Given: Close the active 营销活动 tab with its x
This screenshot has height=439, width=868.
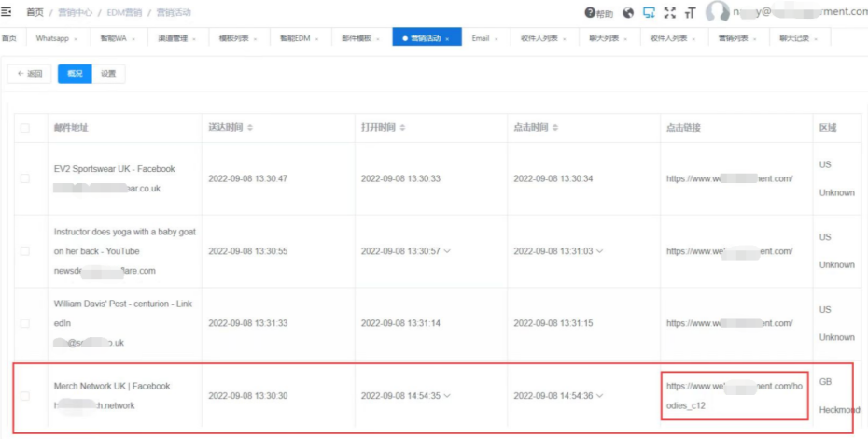Looking at the screenshot, I should tap(447, 39).
